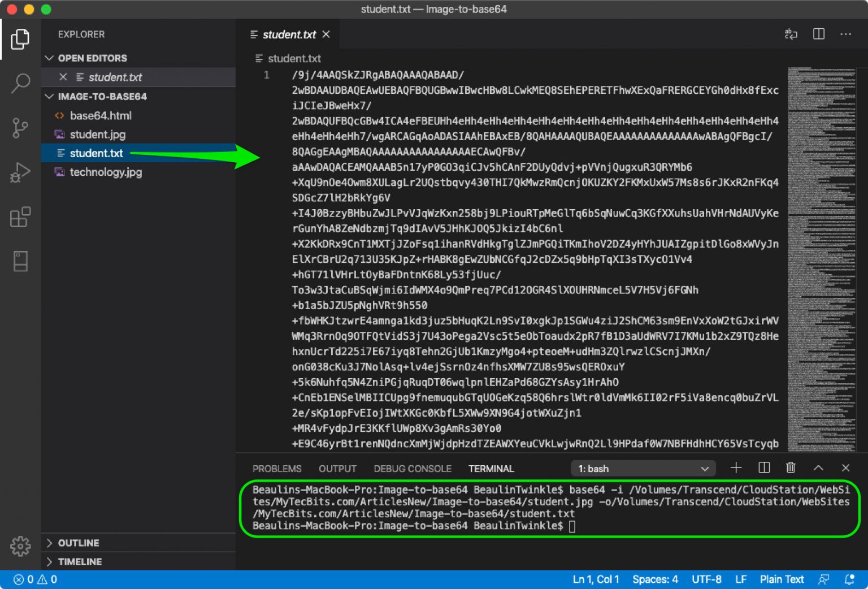
Task: Split the terminal pane
Action: coord(764,468)
